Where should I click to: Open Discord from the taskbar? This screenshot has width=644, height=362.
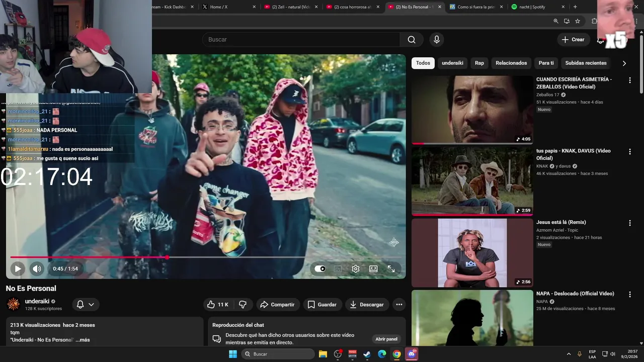pyautogui.click(x=412, y=354)
